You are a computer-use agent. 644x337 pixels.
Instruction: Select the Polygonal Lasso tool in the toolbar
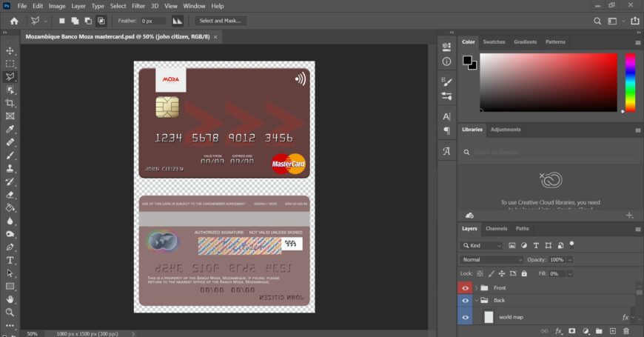[10, 77]
